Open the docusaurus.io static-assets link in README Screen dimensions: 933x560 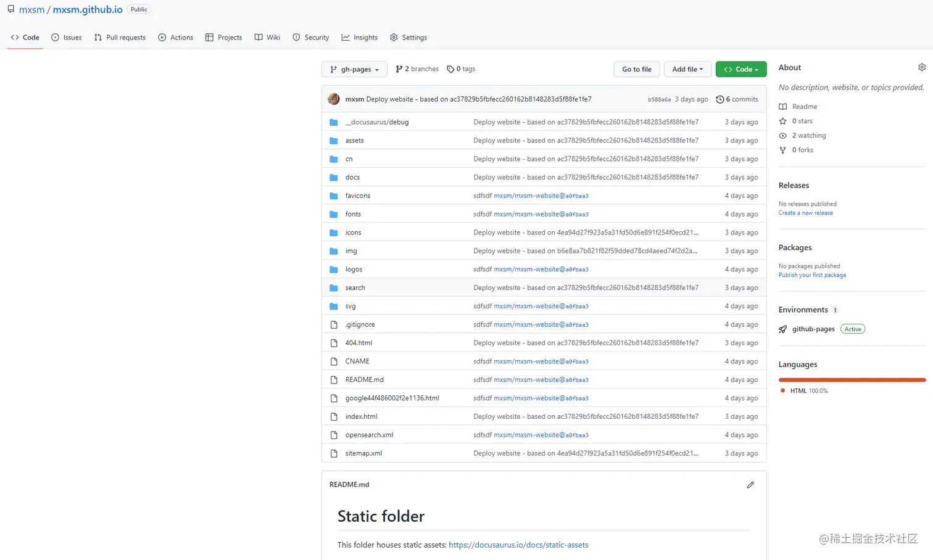point(518,545)
